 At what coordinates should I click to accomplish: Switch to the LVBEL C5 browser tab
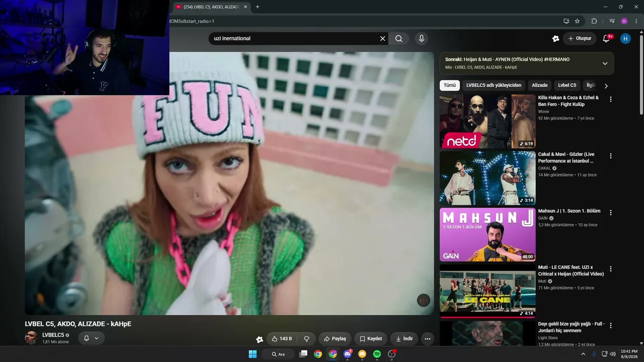tap(211, 7)
